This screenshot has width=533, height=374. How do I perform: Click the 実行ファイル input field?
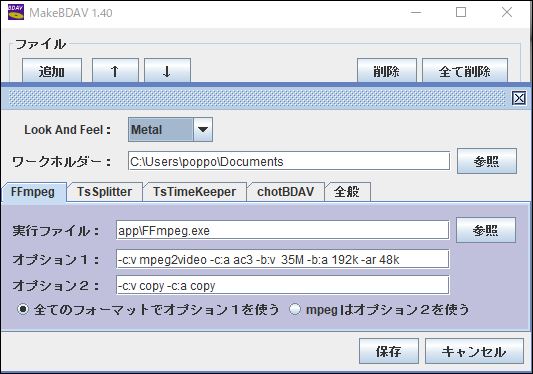click(282, 230)
